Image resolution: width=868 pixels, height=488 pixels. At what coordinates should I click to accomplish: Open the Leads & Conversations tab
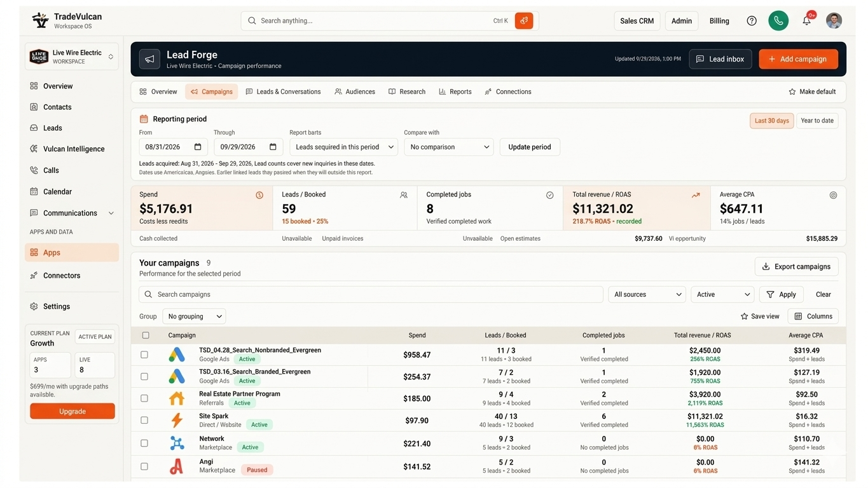283,91
